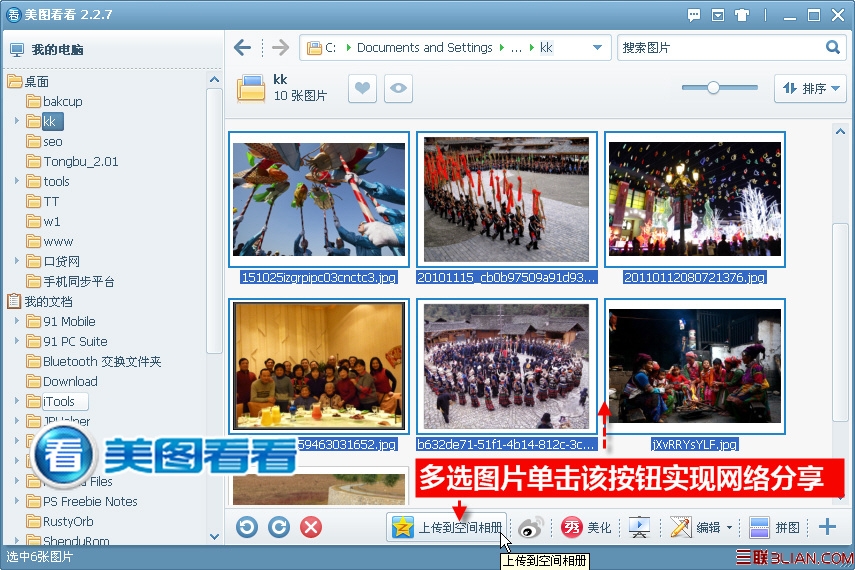Select the RustyOrb folder
Image resolution: width=855 pixels, height=570 pixels.
click(60, 521)
